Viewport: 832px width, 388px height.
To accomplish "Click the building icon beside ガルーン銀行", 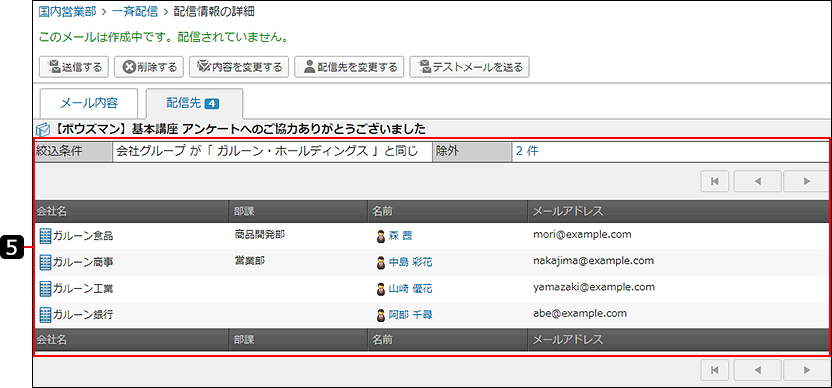I will point(46,315).
